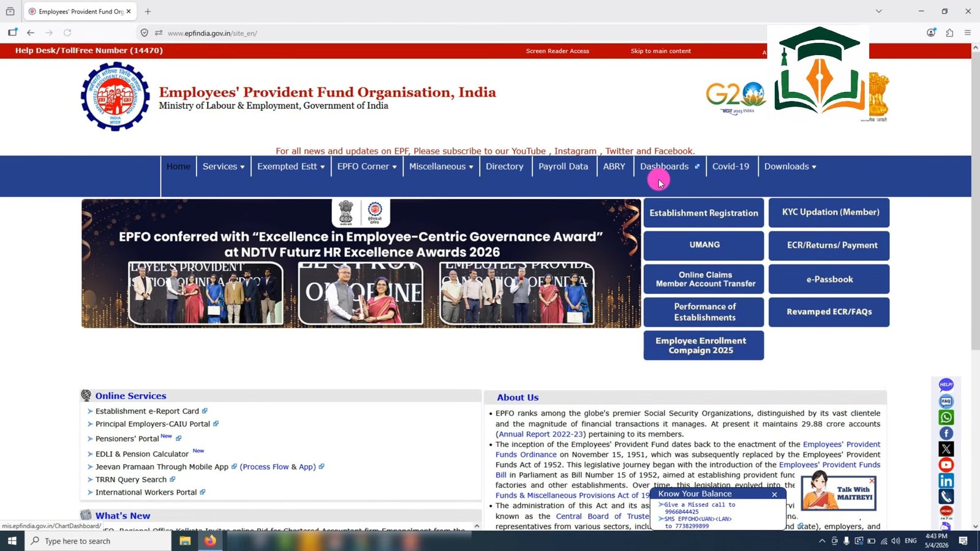Open the browser hamburger application menu

coord(968,33)
